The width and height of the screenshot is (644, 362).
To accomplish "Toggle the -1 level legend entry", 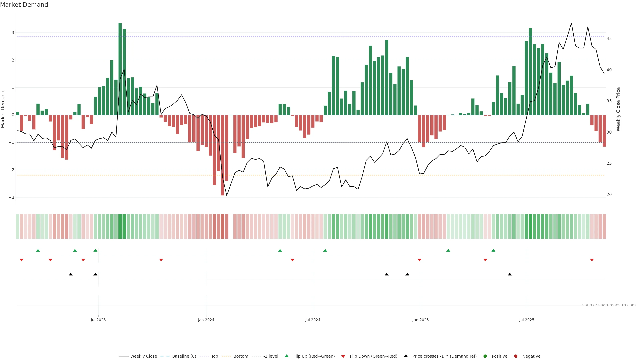I will (x=271, y=356).
